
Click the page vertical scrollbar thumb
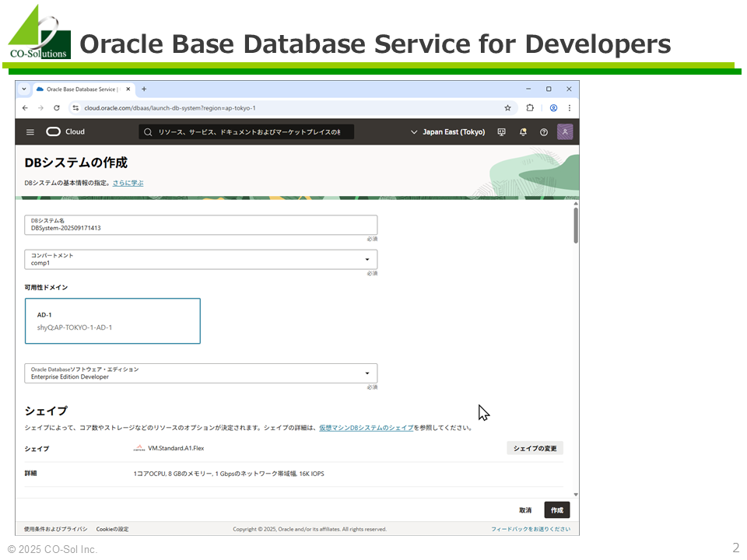click(576, 226)
